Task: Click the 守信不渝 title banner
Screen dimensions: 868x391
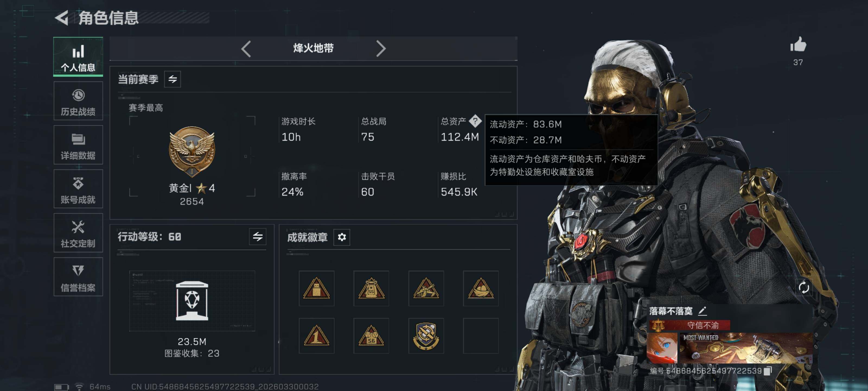Action: click(690, 325)
